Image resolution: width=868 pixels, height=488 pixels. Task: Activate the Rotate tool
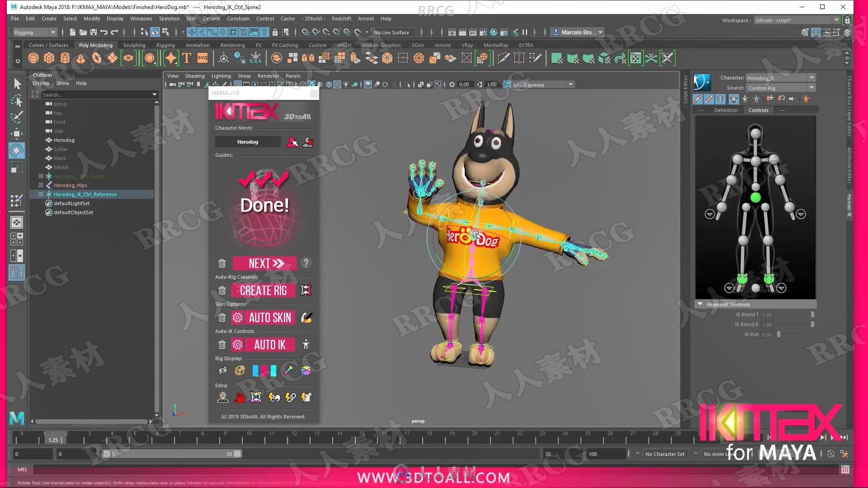[x=17, y=150]
